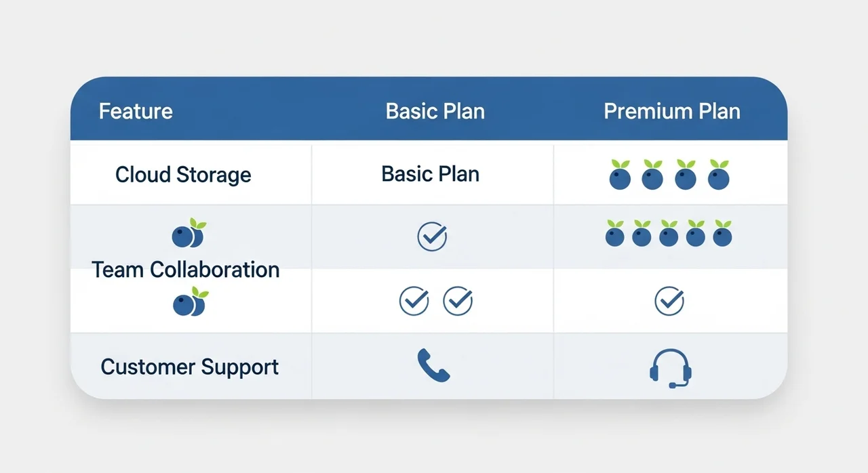Click the blueberry icon above Team Collaboration
The image size is (868, 473).
pos(188,234)
